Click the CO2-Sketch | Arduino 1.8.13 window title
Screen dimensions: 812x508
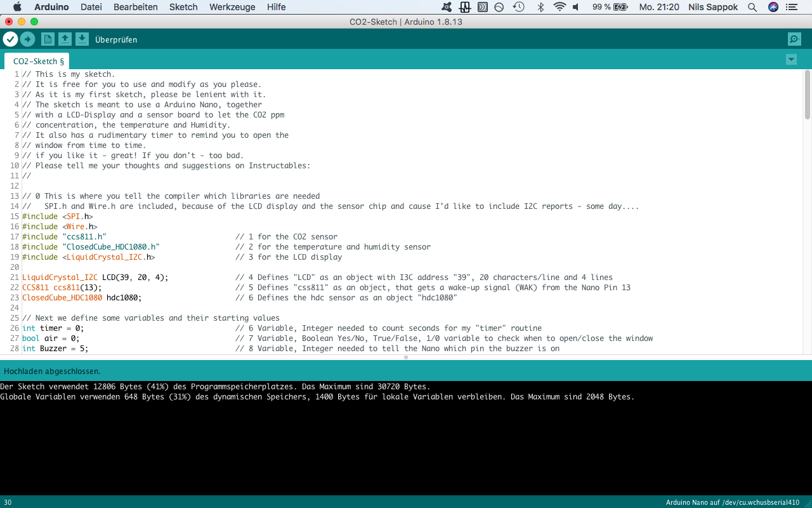pyautogui.click(x=406, y=22)
